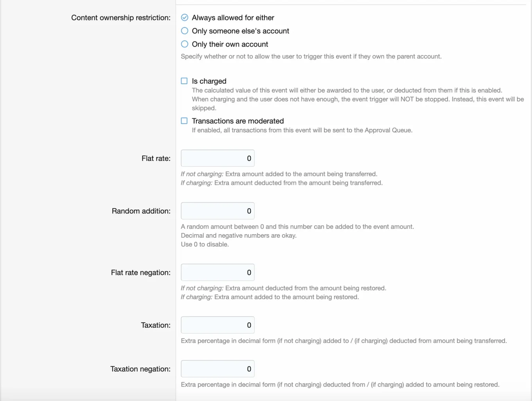The image size is (532, 401).
Task: Click the 'Taxation:' field label
Action: point(156,325)
